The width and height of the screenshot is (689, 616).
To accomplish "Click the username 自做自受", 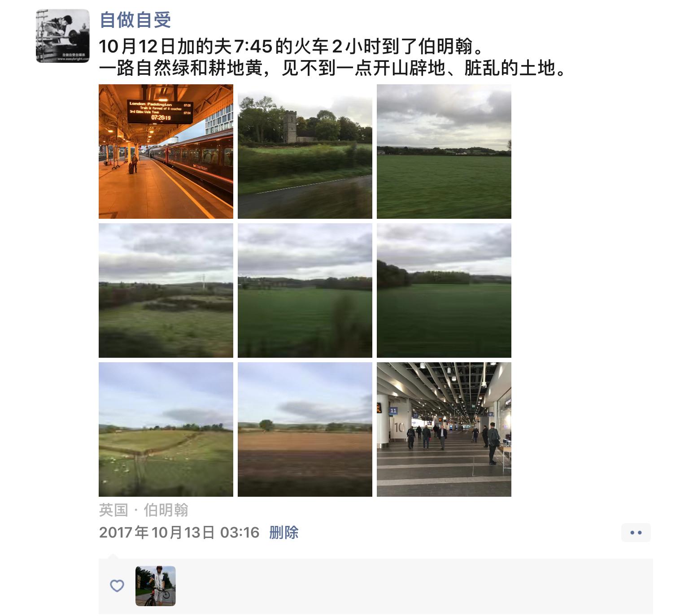I will coord(135,20).
